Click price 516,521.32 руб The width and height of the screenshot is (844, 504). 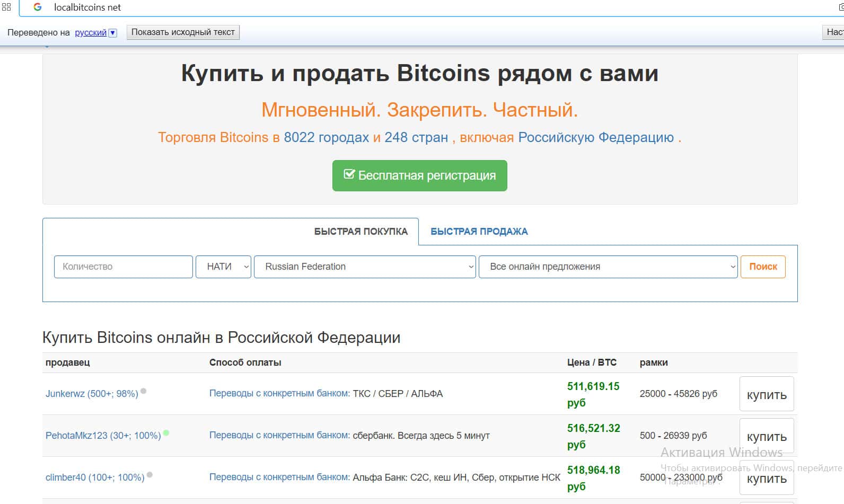pos(594,436)
